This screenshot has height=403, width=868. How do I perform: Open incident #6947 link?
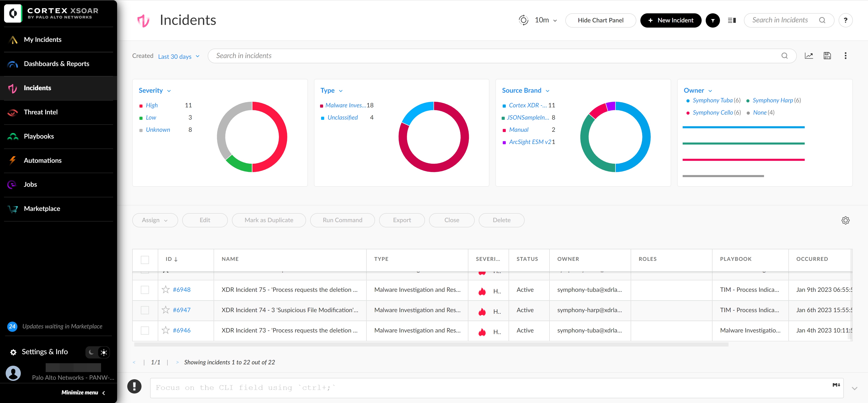[x=182, y=310]
